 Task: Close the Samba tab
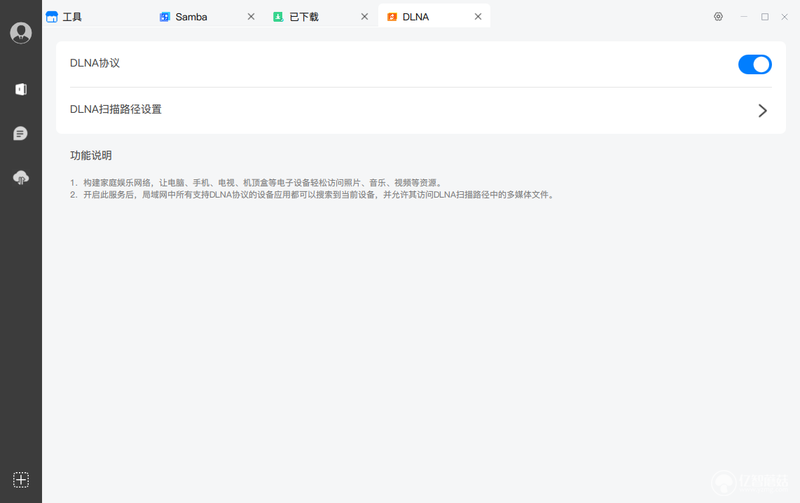[251, 17]
